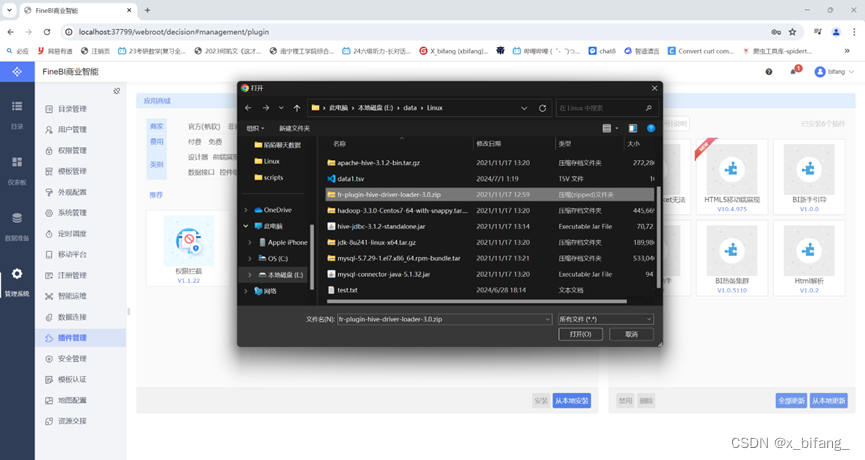The height and width of the screenshot is (460, 865).
Task: Expand the Apple iPhone tree node
Action: click(250, 242)
